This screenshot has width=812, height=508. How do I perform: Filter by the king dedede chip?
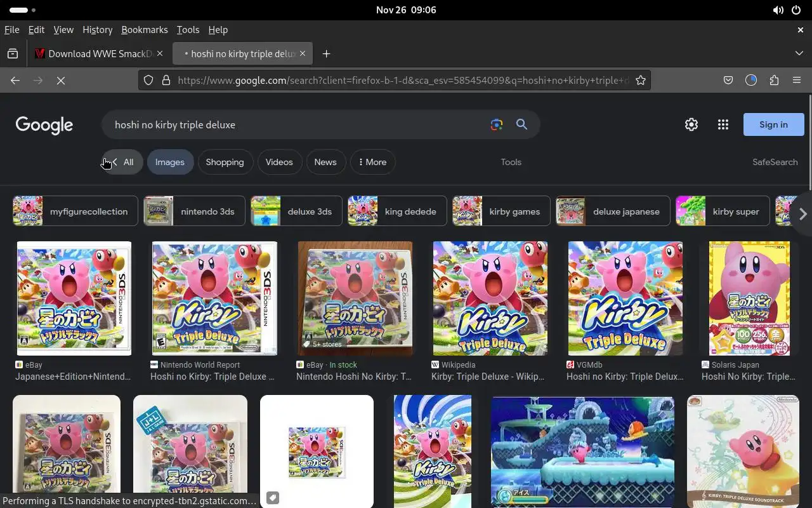tap(397, 211)
